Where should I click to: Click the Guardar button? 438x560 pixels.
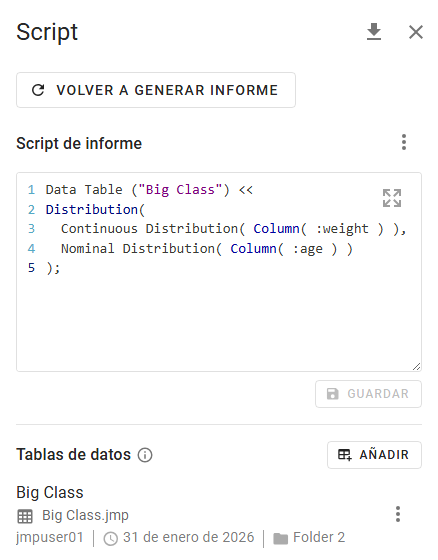368,394
